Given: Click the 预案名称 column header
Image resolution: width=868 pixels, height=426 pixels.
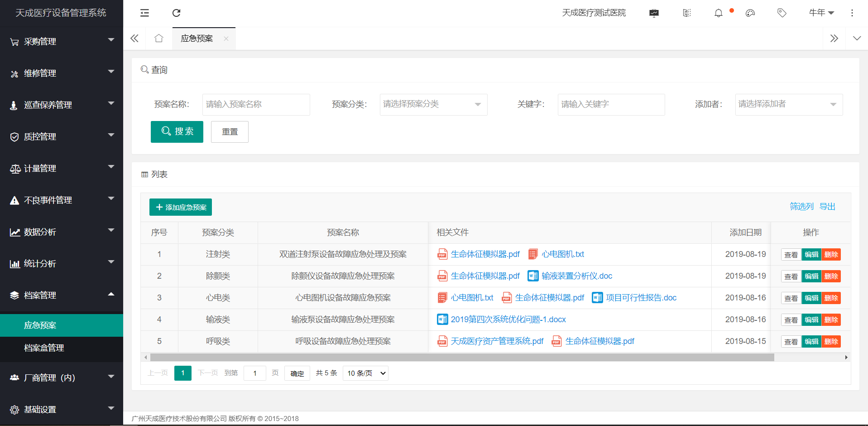Looking at the screenshot, I should pyautogui.click(x=343, y=232).
